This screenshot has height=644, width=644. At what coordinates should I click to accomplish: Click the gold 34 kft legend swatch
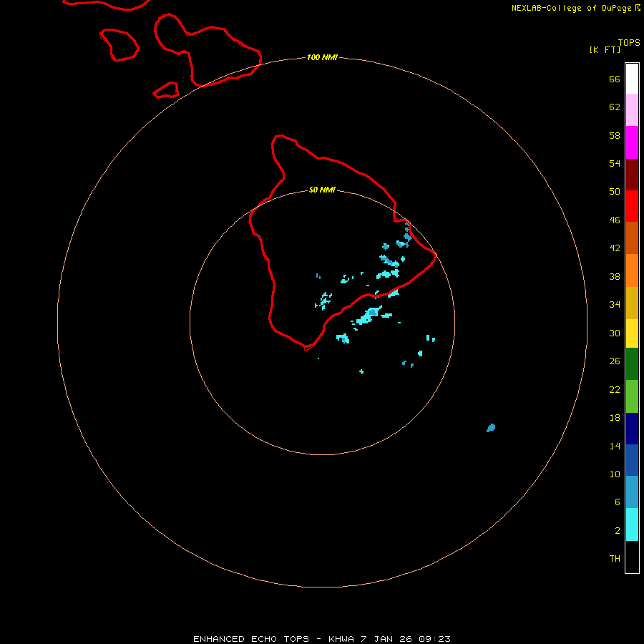(632, 303)
